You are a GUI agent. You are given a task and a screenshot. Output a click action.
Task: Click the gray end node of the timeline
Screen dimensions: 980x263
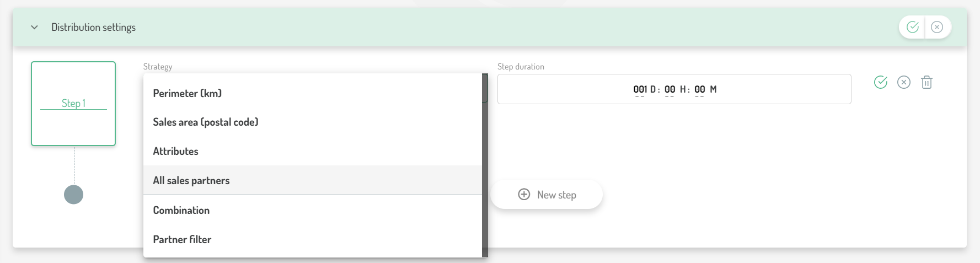coord(73,195)
